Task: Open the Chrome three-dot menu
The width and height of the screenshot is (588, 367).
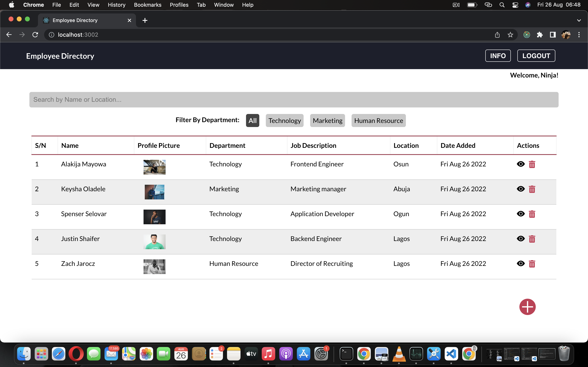Action: point(579,35)
